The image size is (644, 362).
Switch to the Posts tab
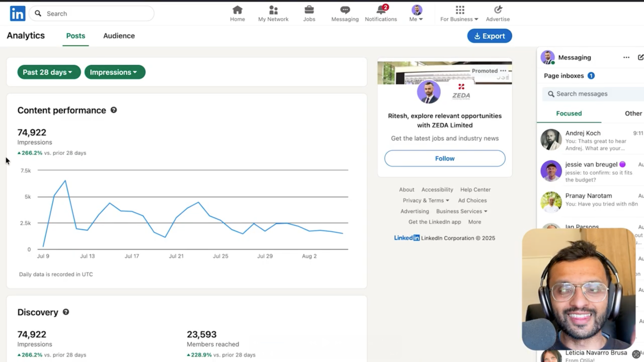[75, 36]
